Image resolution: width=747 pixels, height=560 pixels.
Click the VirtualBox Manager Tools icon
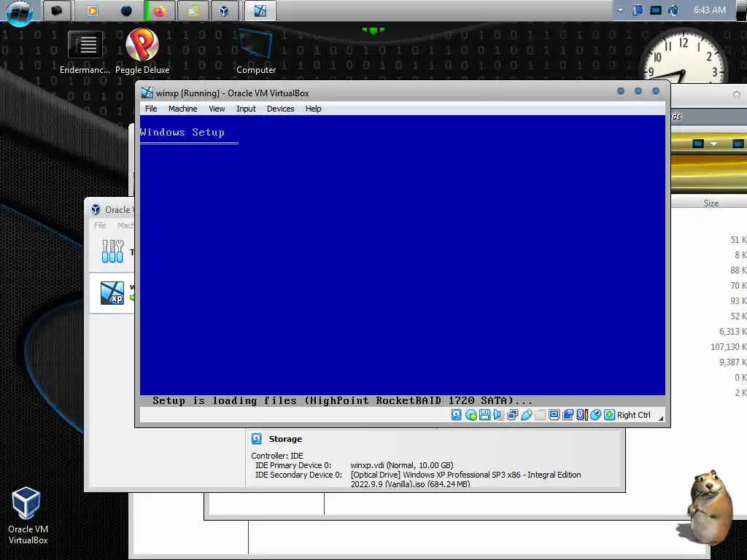click(112, 251)
